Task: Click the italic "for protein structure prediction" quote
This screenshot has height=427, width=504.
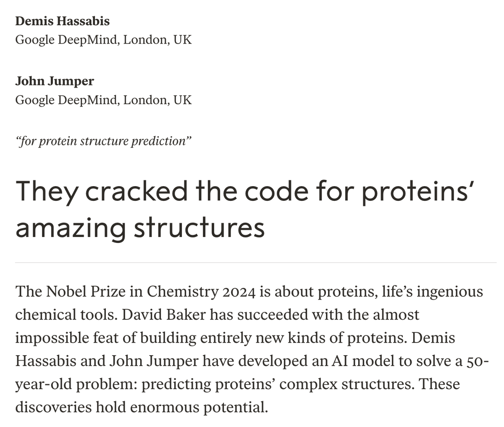Action: pos(103,141)
